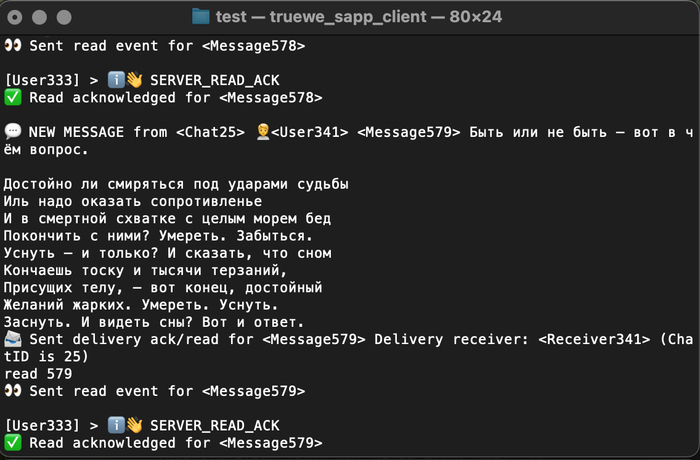700x460 pixels.
Task: Click the green checkmark beside Message578 acknowledgement
Action: 13,97
